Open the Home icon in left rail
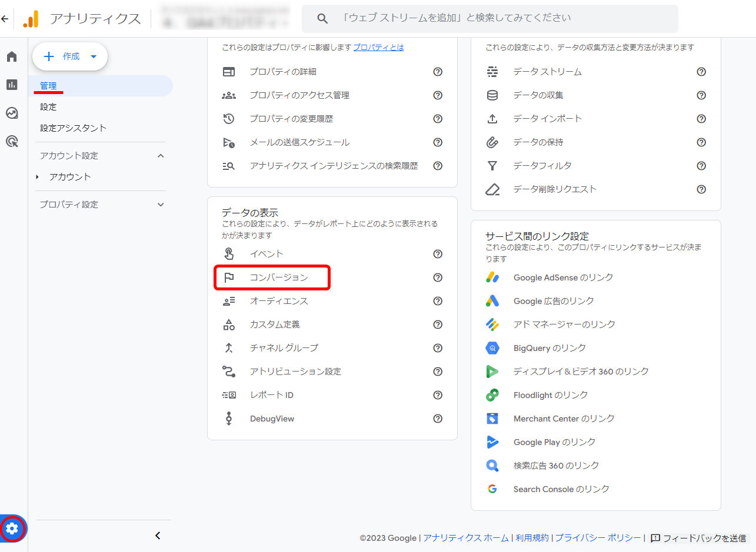The image size is (756, 552). point(12,56)
